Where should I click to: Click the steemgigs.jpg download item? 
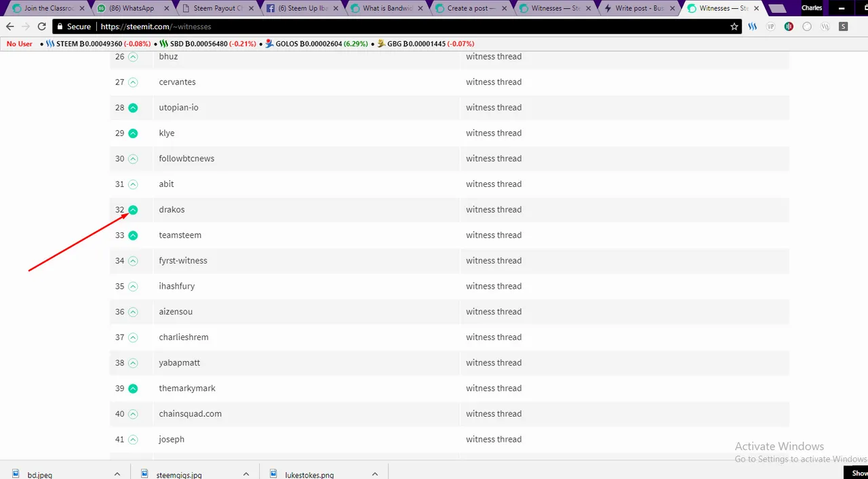click(179, 475)
